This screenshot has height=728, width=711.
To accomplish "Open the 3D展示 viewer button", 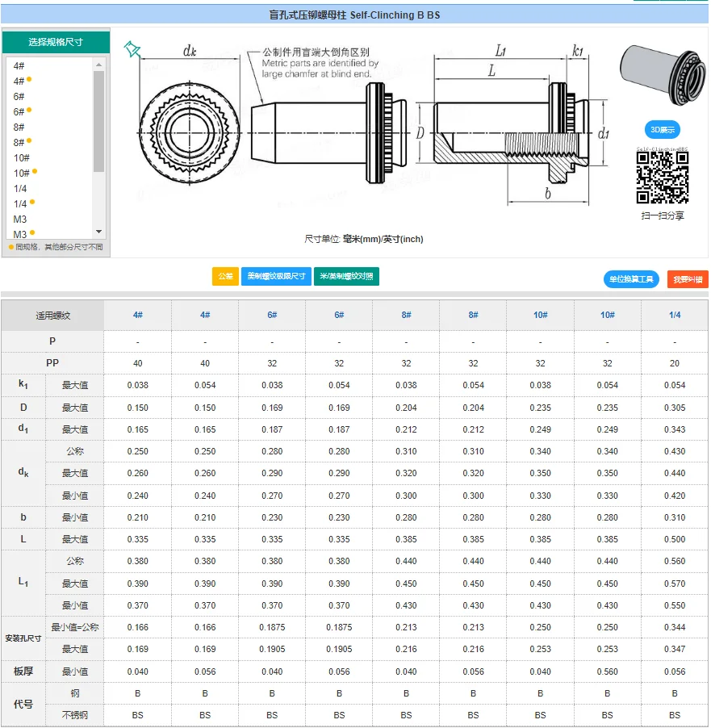I will (661, 130).
